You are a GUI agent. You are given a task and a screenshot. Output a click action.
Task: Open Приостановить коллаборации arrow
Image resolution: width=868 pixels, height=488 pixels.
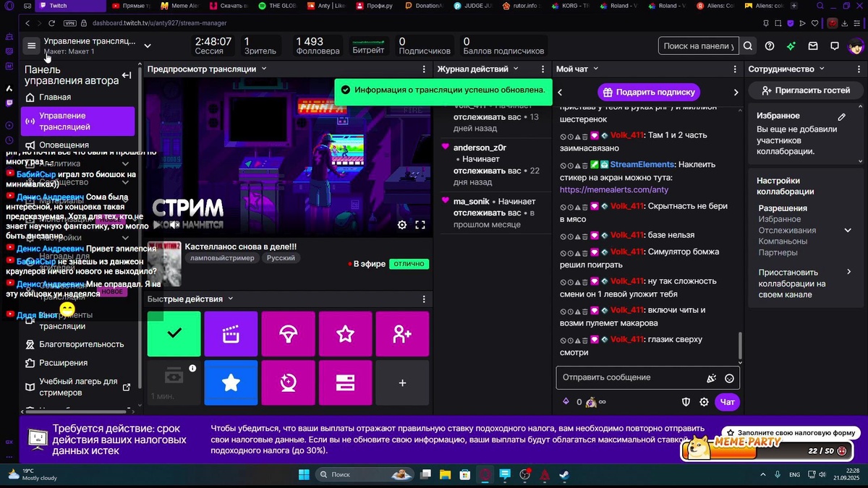point(849,272)
